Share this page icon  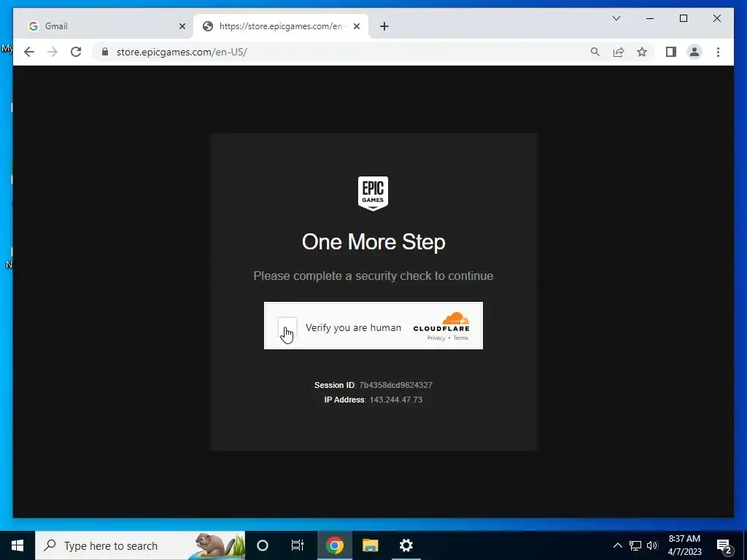point(619,52)
